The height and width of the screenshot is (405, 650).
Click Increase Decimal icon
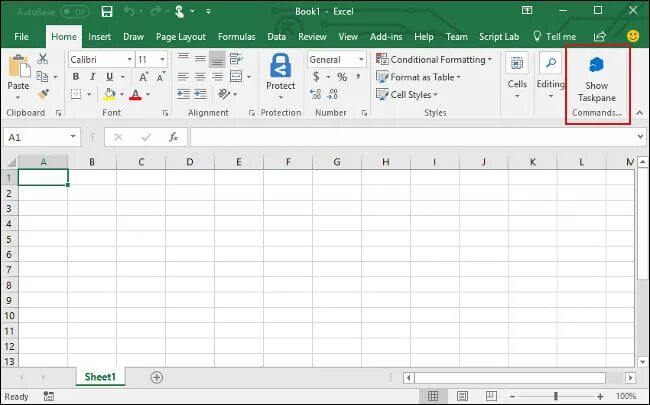pyautogui.click(x=315, y=95)
